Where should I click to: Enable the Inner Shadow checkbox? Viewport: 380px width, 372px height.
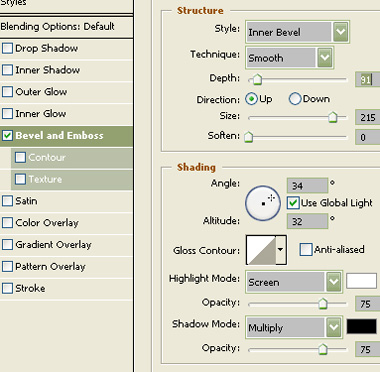click(7, 70)
